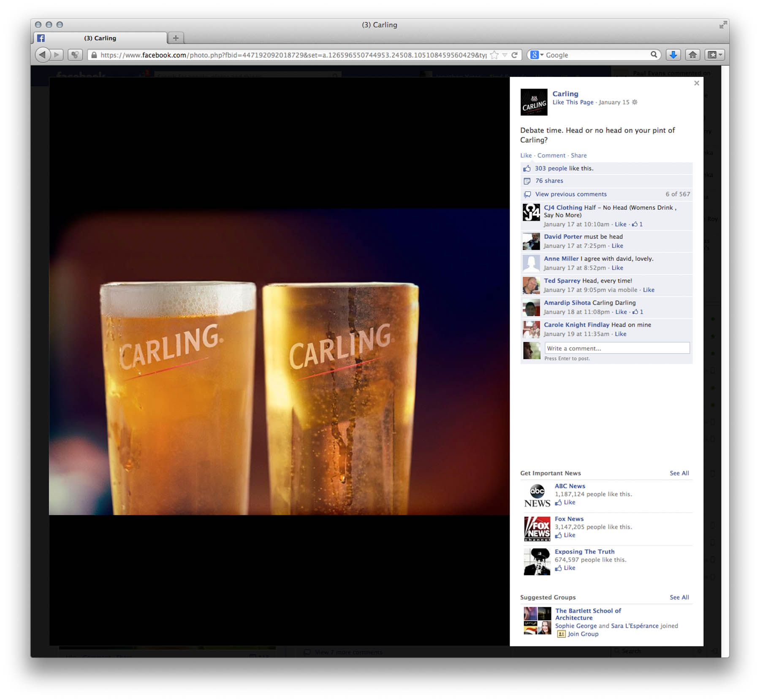760x700 pixels.
Task: View the 76 shares
Action: tap(549, 181)
